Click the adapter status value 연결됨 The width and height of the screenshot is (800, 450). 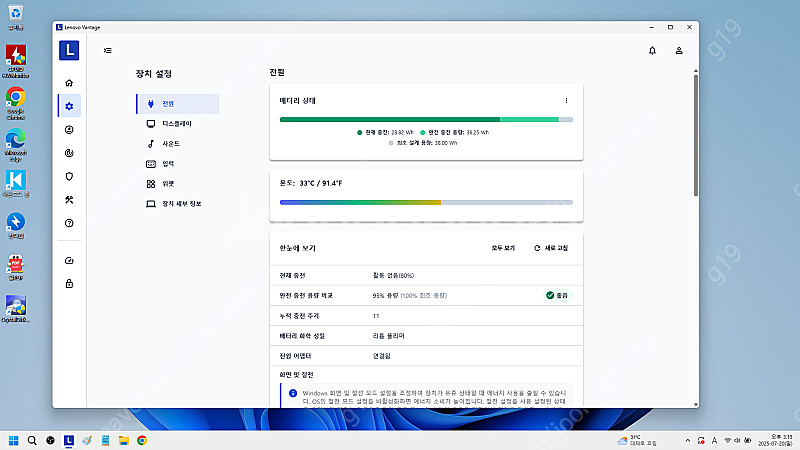pyautogui.click(x=382, y=356)
